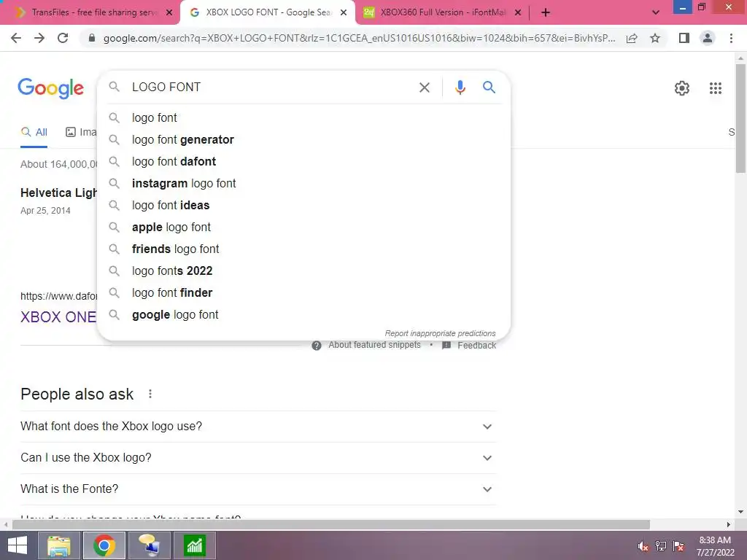Choose suggestion 'logo font dafont'
This screenshot has width=747, height=560.
click(x=303, y=161)
